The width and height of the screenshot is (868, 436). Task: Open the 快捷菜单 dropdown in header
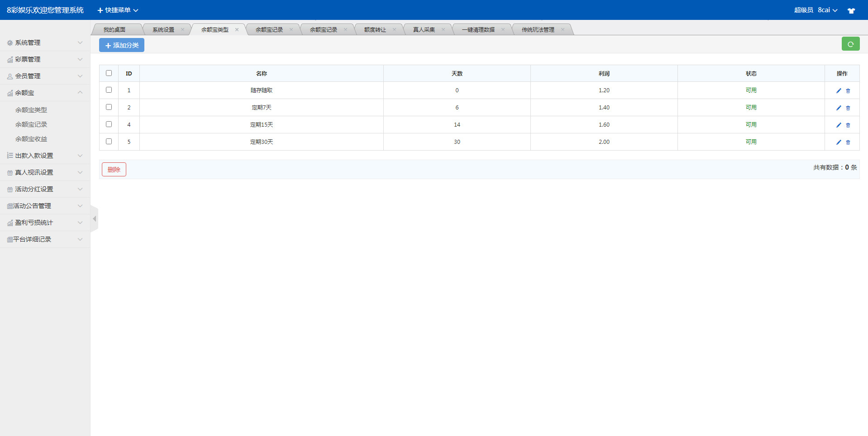[118, 10]
